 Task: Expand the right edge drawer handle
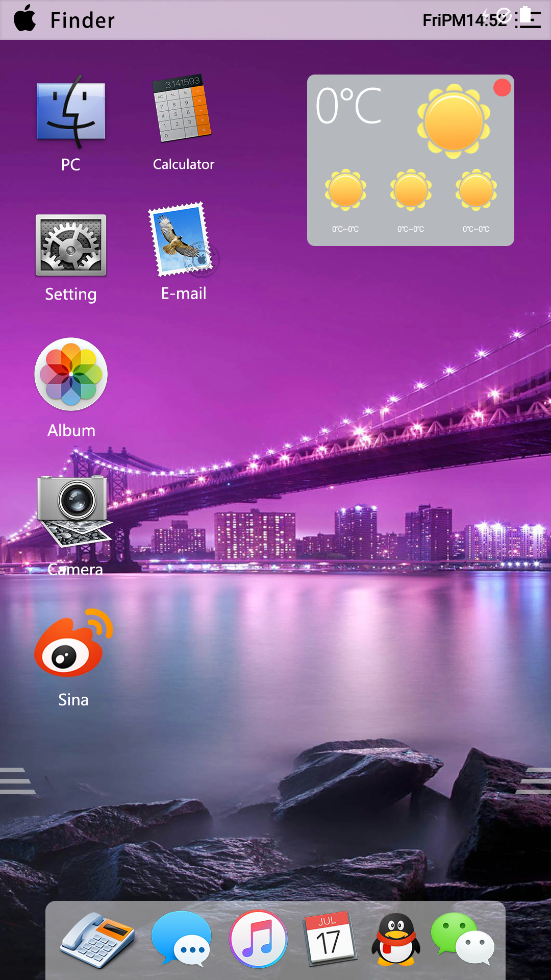(x=534, y=781)
